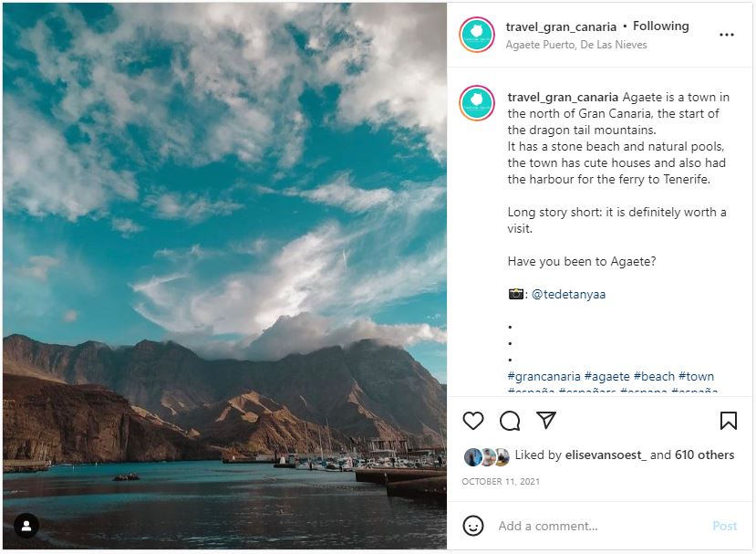Click the #beach hashtag link
This screenshot has width=756, height=554.
click(x=654, y=376)
